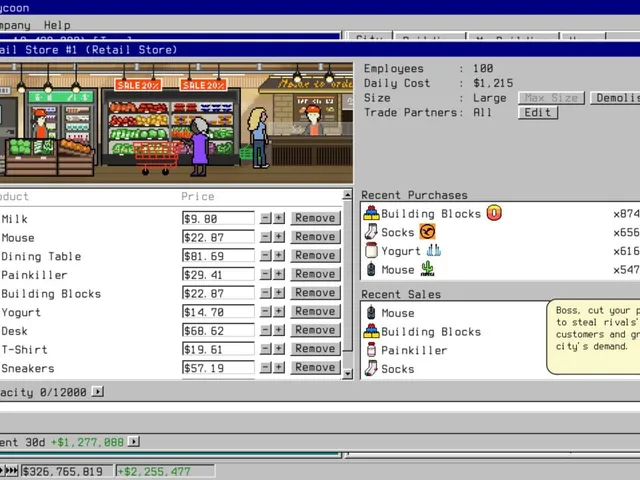The image size is (640, 480).
Task: Increase the Sneakers price with plus
Action: (x=279, y=367)
